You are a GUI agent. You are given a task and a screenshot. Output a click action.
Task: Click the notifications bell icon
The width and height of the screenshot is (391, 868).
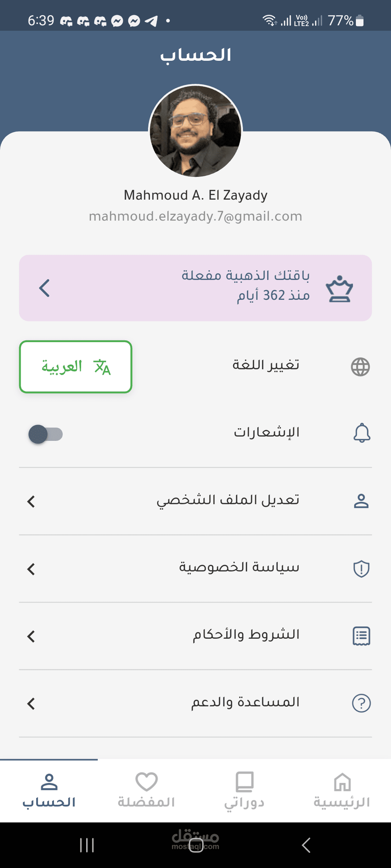pyautogui.click(x=362, y=433)
